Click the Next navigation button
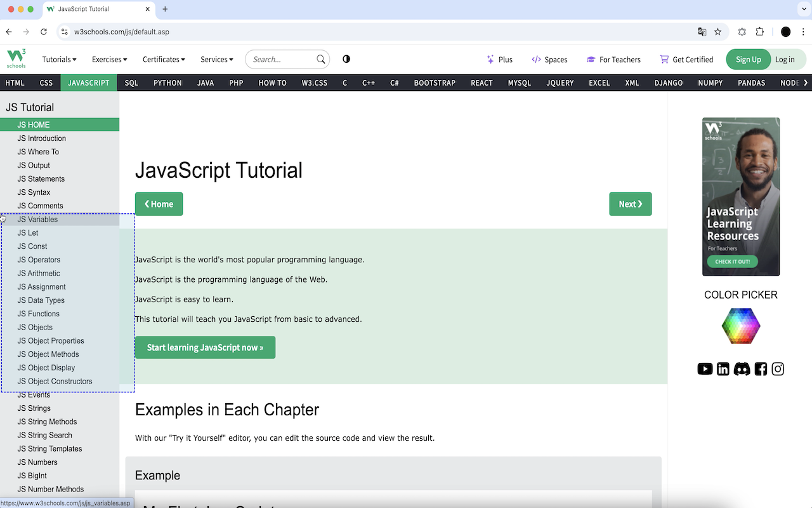The width and height of the screenshot is (812, 508). 630,204
